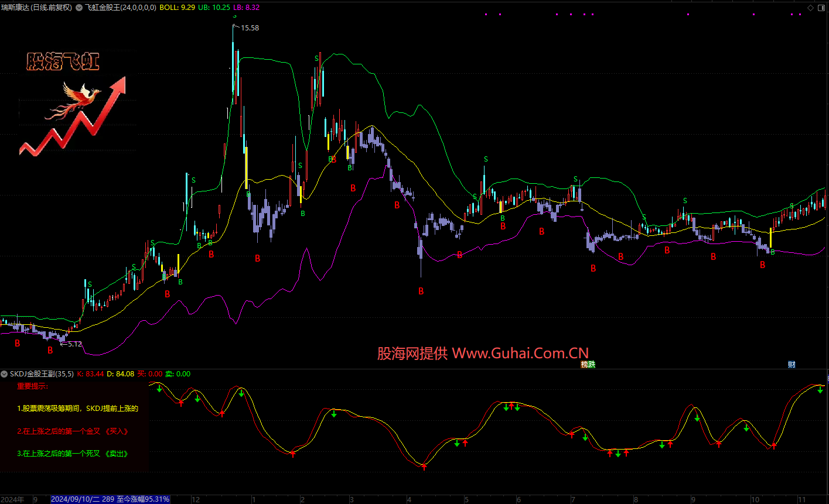Click the diamond icon at top right
The width and height of the screenshot is (829, 504).
pyautogui.click(x=810, y=8)
